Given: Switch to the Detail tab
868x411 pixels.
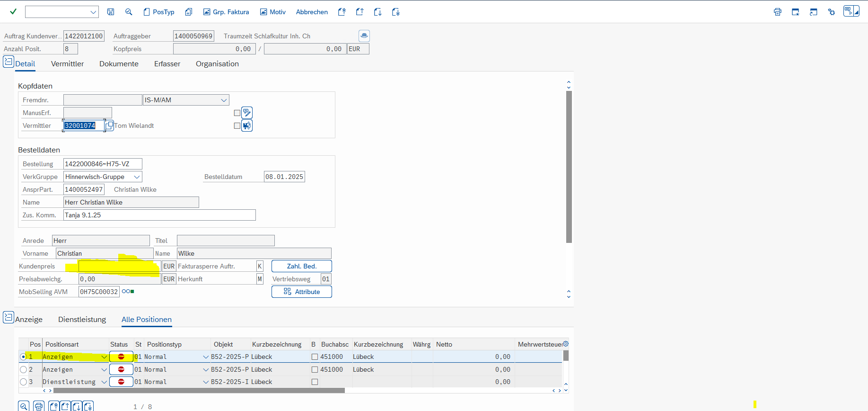Looking at the screenshot, I should tap(25, 64).
